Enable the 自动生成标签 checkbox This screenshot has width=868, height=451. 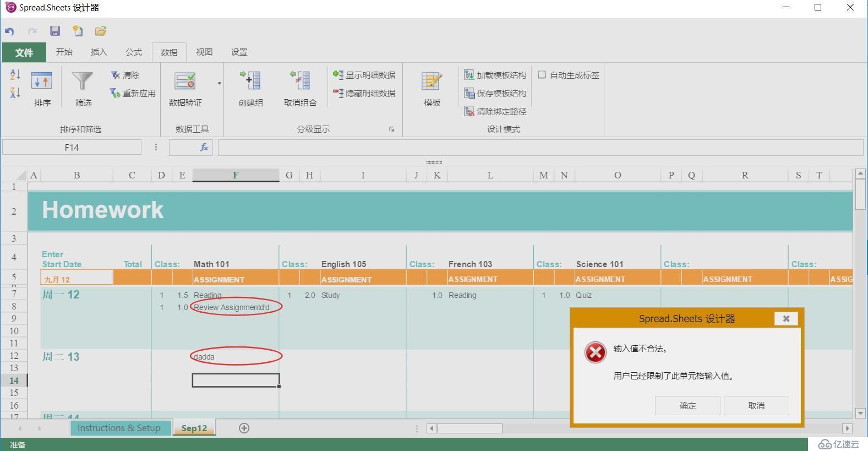(542, 75)
